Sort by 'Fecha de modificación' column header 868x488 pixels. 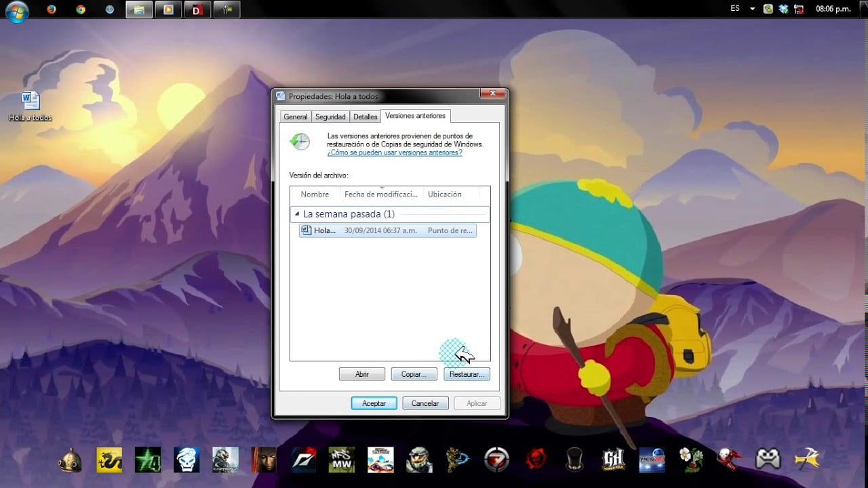[381, 195]
